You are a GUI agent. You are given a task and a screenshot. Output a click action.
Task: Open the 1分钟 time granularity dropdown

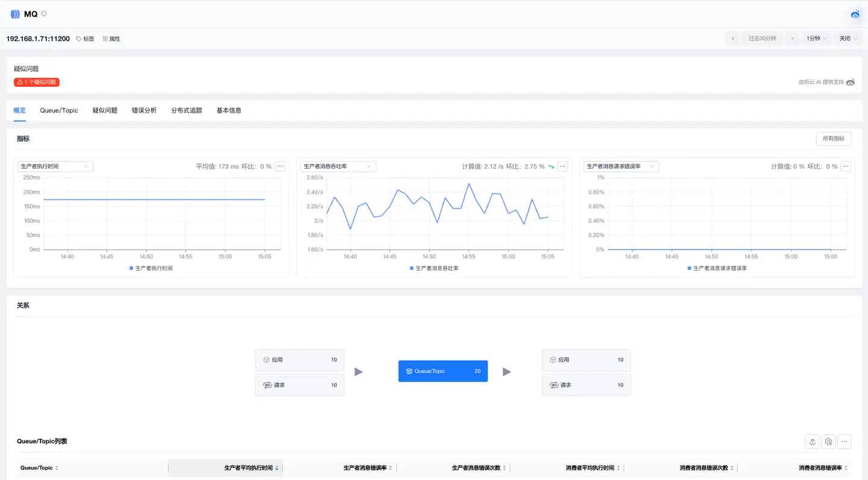[816, 38]
